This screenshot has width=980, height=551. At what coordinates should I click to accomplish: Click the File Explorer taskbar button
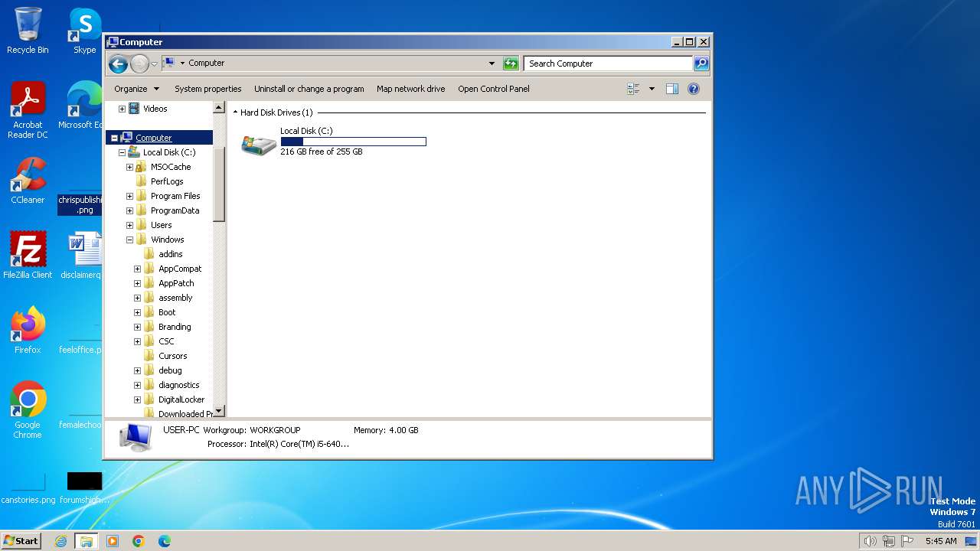coord(86,541)
